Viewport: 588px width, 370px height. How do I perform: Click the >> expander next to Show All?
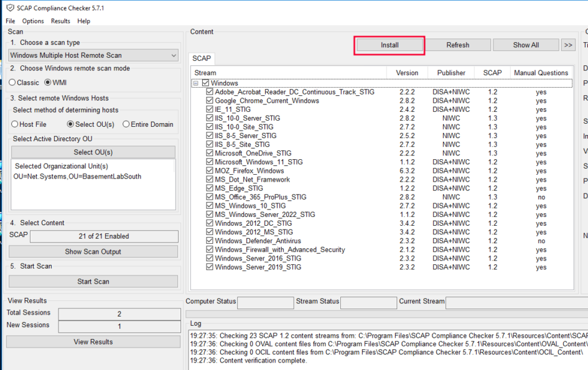pos(568,44)
